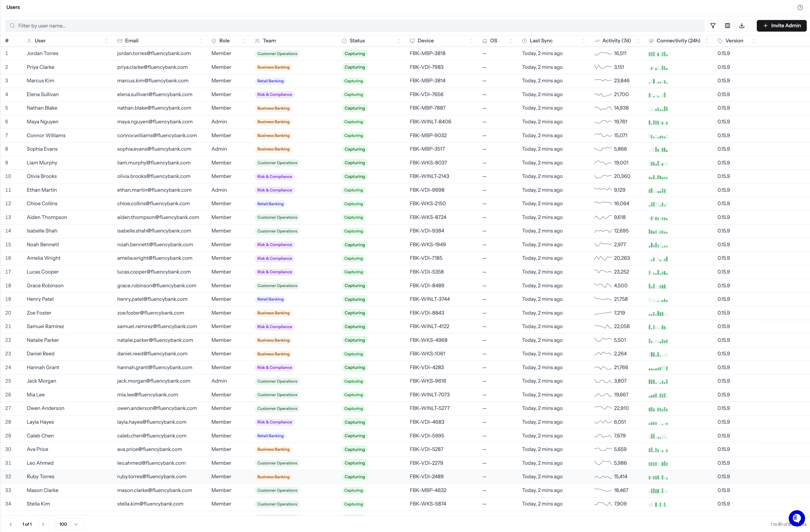Click Mason Clarke's Capturing status
The width and height of the screenshot is (810, 532).
tap(353, 490)
